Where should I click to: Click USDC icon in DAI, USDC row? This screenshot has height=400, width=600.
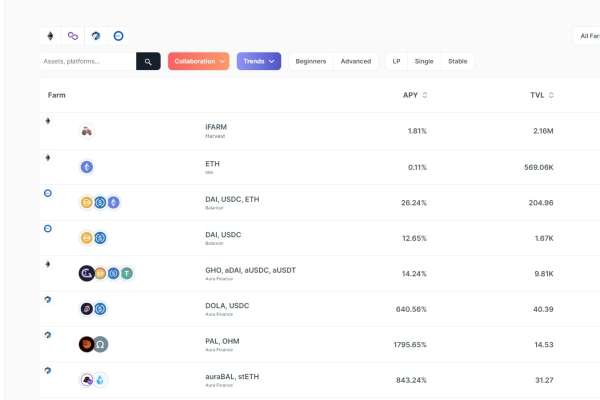100,238
